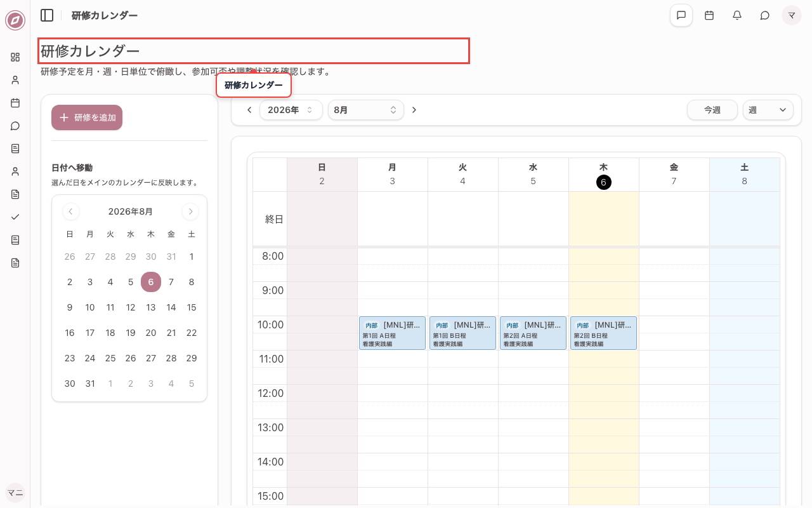Click the 10:00 time label

(x=270, y=324)
